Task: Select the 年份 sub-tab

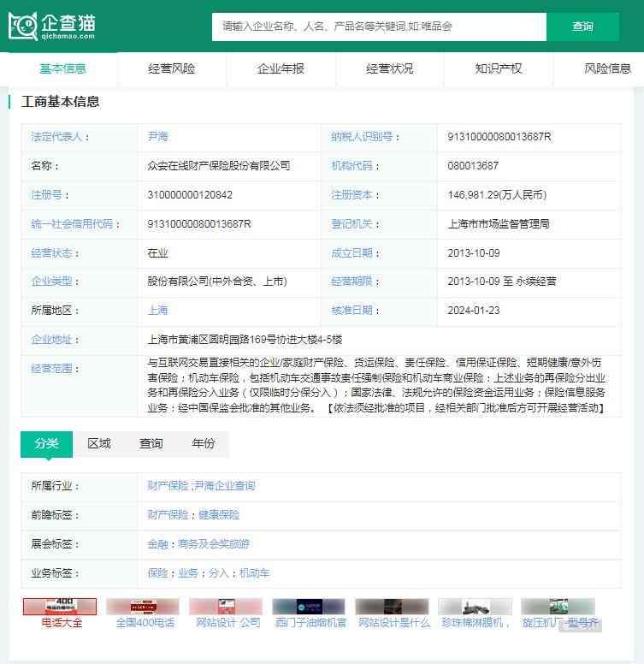Action: 204,443
